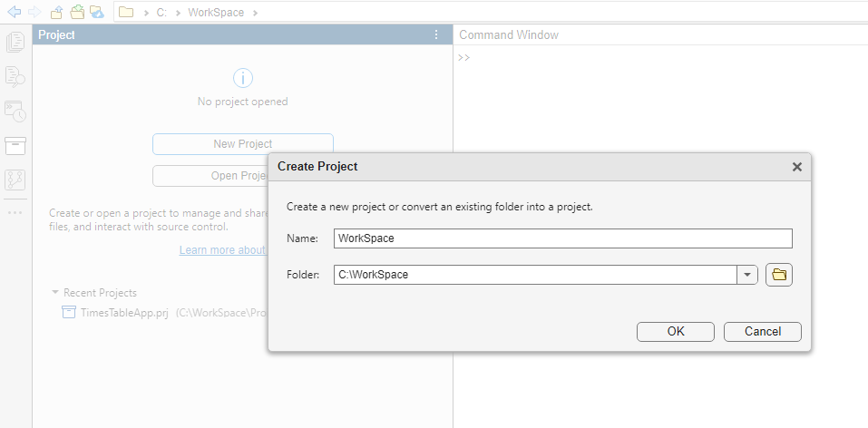This screenshot has width=868, height=428.
Task: Confirm project creation with OK
Action: 676,332
